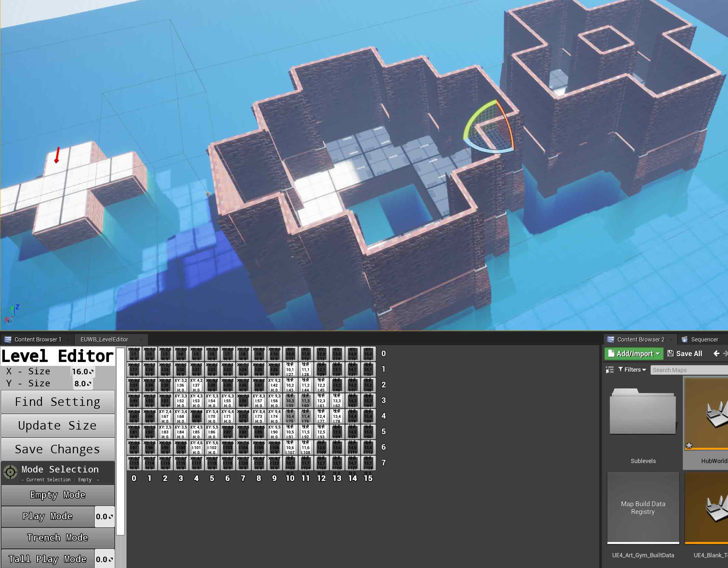Toggle grid cell XY: 8,3

(259, 401)
